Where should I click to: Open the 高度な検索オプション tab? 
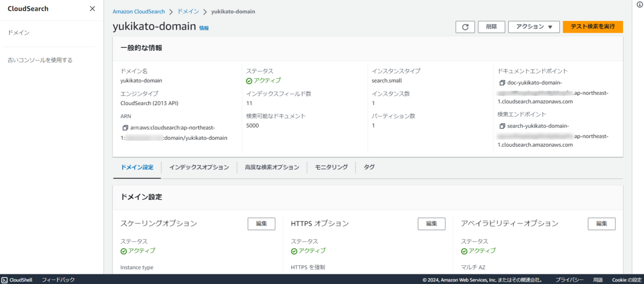click(x=272, y=167)
